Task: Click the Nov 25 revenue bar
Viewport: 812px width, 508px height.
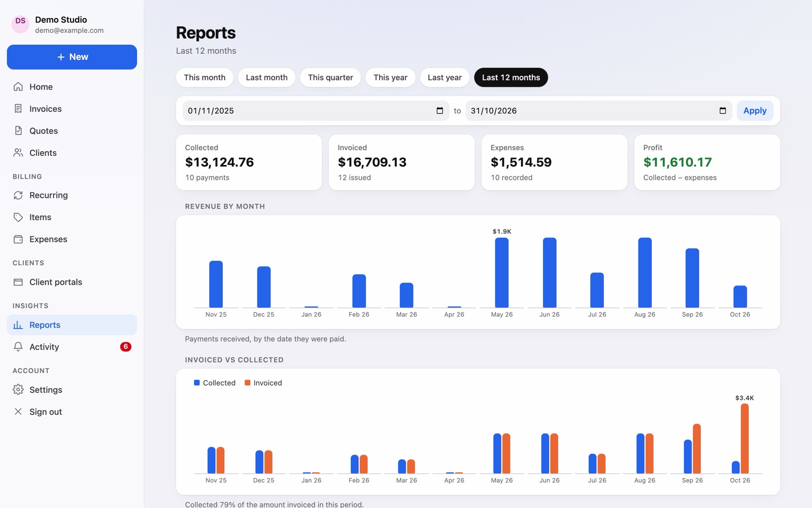Action: point(216,284)
